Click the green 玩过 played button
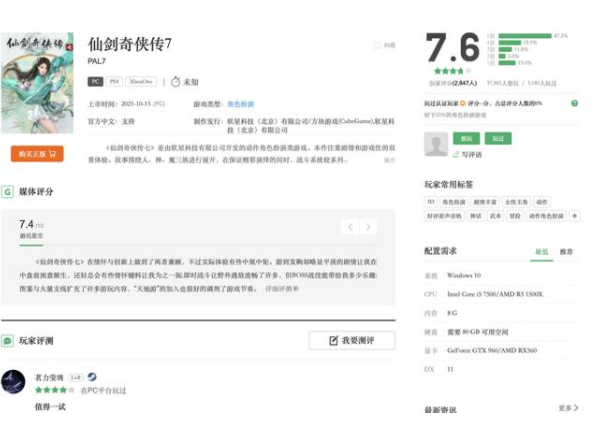Viewport: 611px width, 439px height. 498,139
